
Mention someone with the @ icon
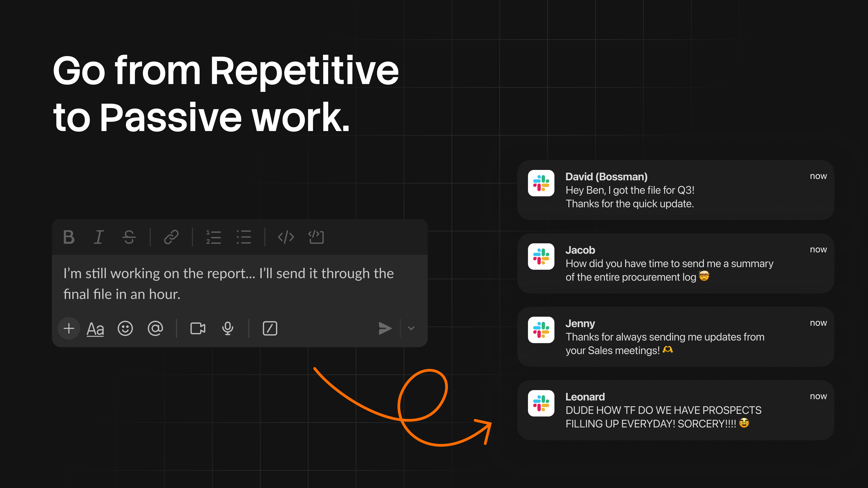coord(155,328)
